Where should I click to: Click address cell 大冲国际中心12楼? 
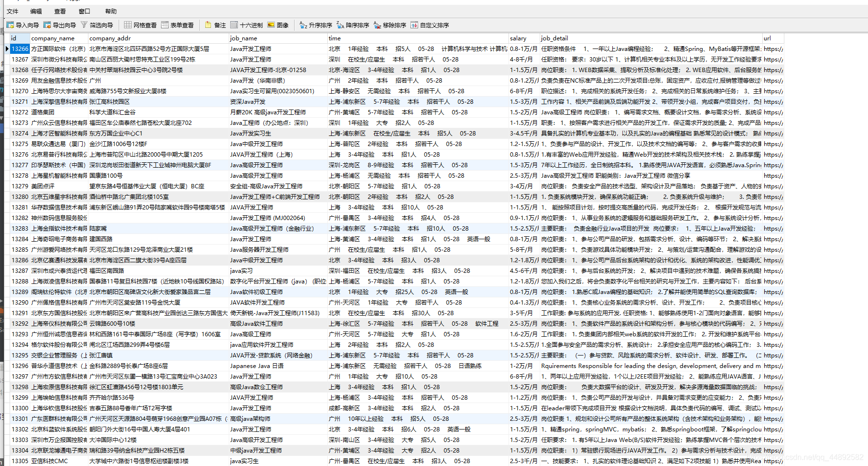tap(158, 440)
